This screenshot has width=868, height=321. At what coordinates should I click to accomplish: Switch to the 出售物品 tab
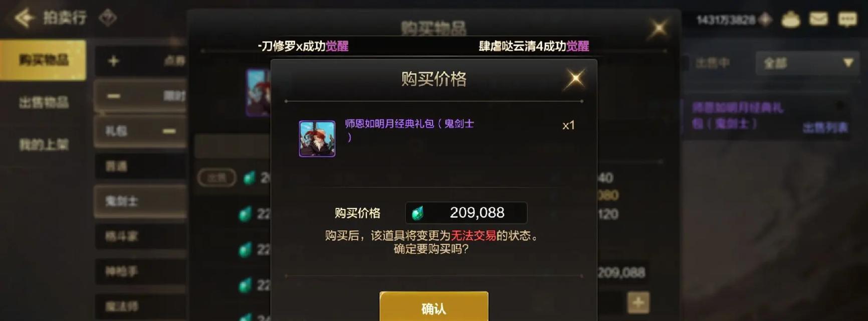coord(44,103)
